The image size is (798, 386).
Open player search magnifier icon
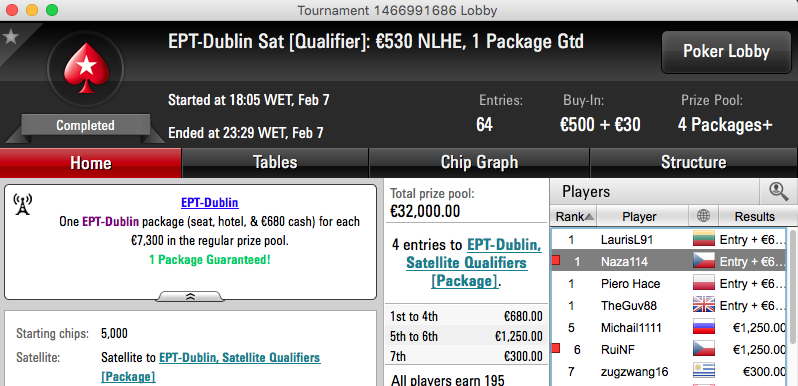[779, 191]
